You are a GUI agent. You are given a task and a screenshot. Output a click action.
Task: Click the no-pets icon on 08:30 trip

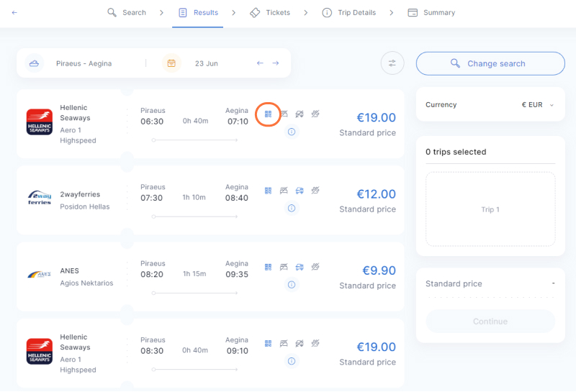coord(315,344)
